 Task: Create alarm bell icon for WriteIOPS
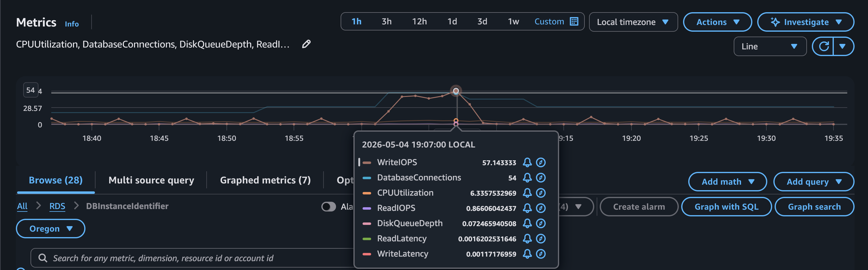click(x=527, y=163)
